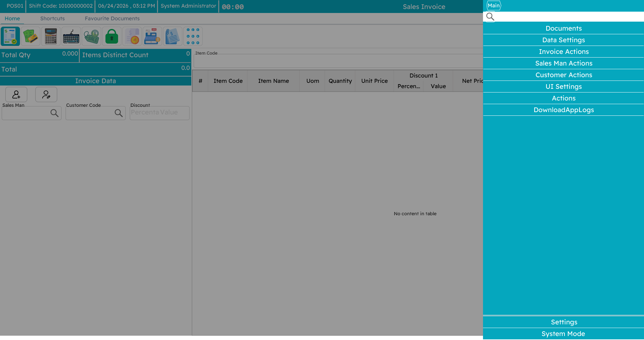The image size is (644, 340).
Task: Open the clipped documents icon
Action: 173,36
